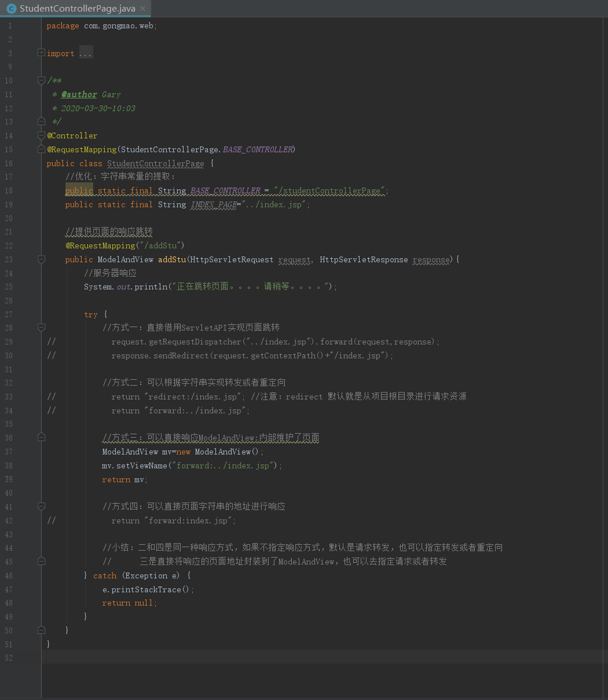Click the addStu method name in the code
The height and width of the screenshot is (700, 608).
click(171, 259)
